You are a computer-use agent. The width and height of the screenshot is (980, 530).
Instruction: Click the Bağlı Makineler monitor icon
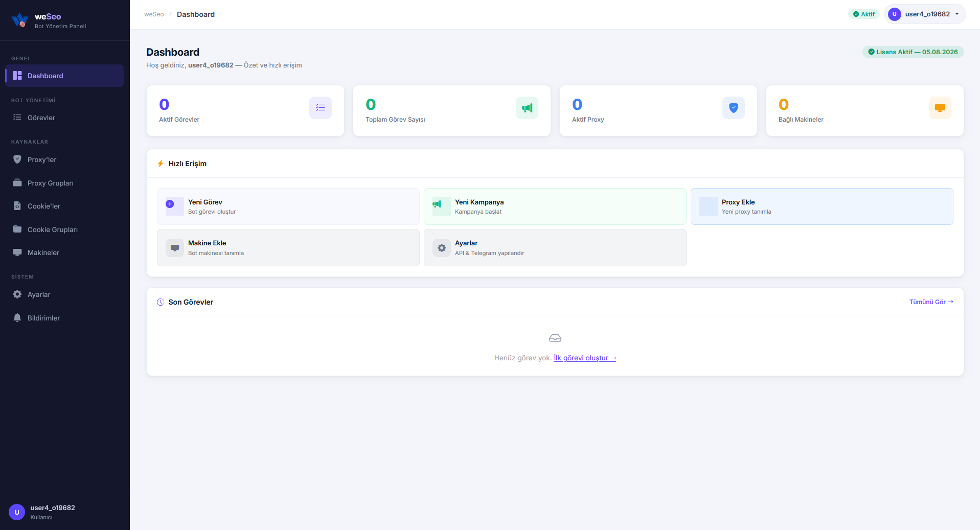click(x=940, y=108)
